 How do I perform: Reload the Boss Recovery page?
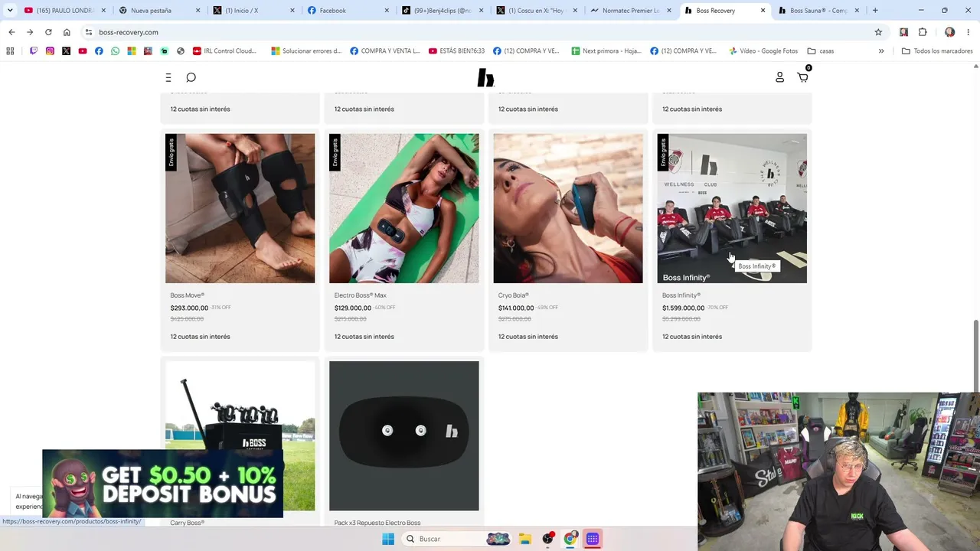tap(48, 32)
